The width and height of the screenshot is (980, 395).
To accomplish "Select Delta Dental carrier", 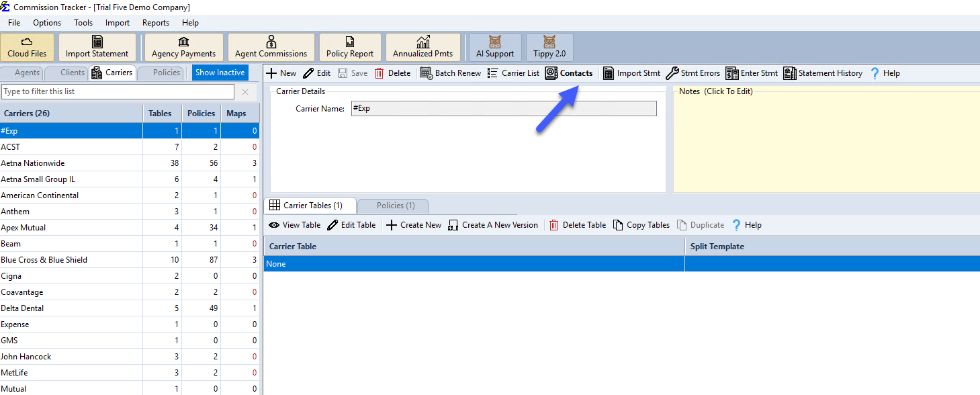I will (130, 308).
